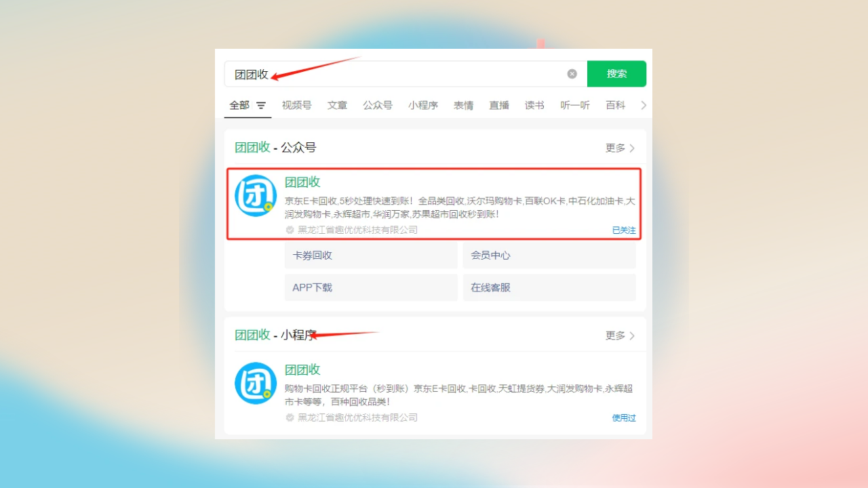Click the 团团收 - 公众号 section heading
868x488 pixels.
pos(275,148)
